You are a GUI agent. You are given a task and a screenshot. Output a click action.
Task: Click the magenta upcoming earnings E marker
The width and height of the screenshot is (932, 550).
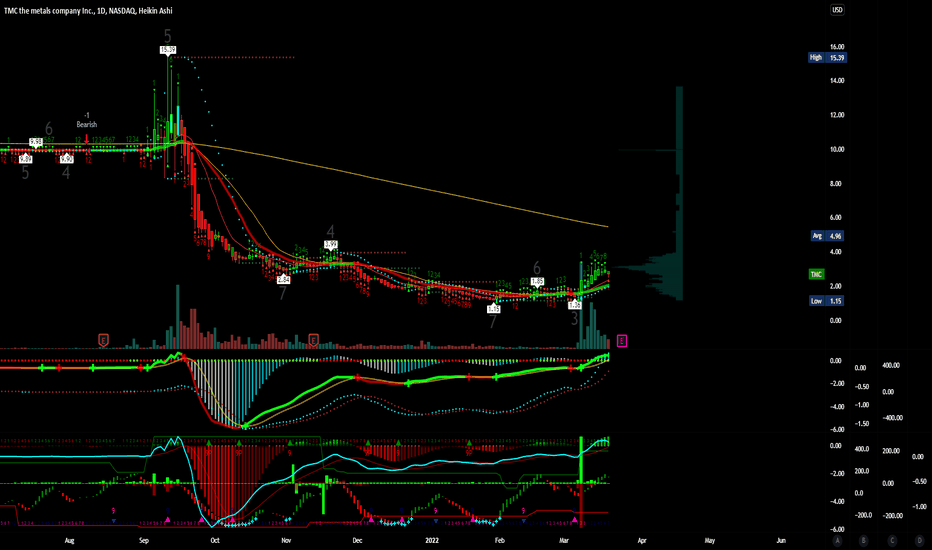click(622, 341)
